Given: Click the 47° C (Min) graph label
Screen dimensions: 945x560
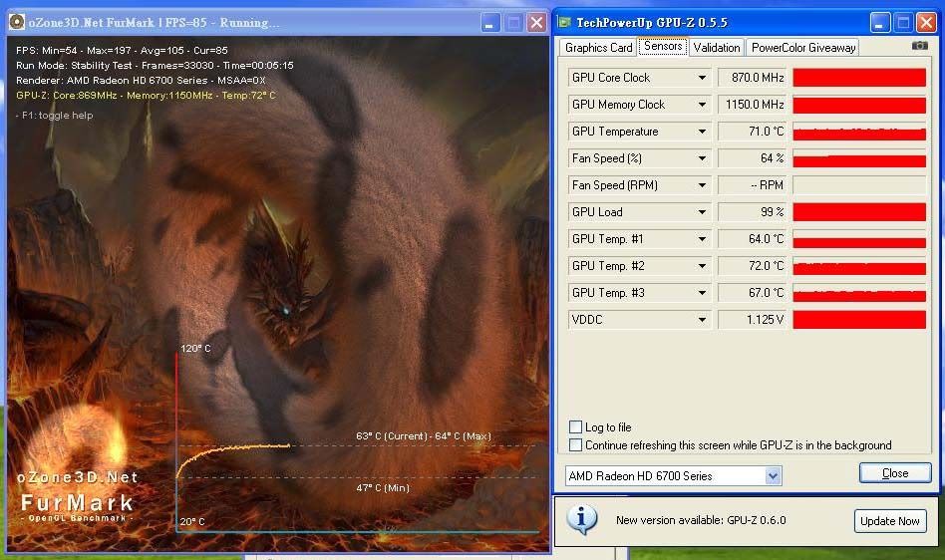Looking at the screenshot, I should coord(383,487).
